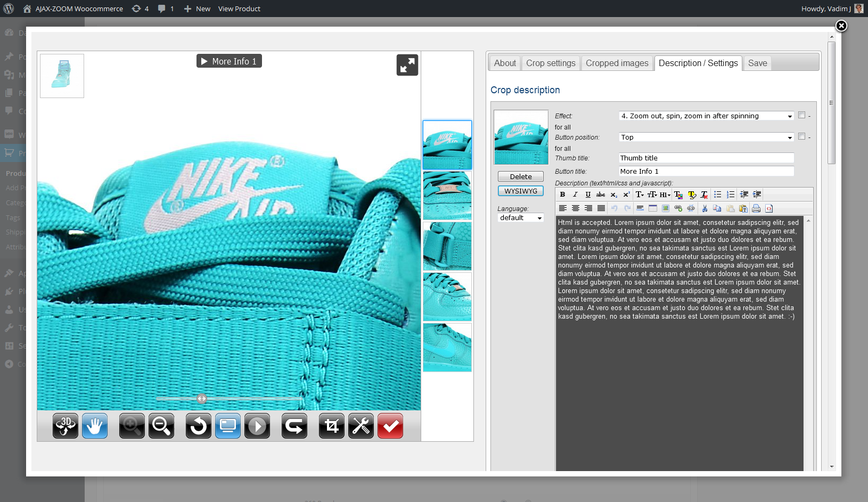The width and height of the screenshot is (868, 502).
Task: Click the Thumb title input field
Action: coord(706,158)
